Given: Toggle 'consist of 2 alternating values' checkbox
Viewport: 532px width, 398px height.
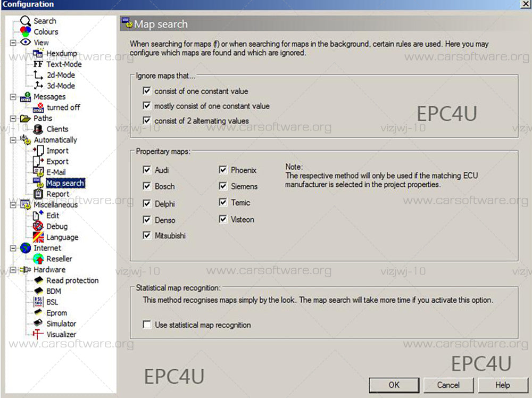Looking at the screenshot, I should [x=147, y=120].
